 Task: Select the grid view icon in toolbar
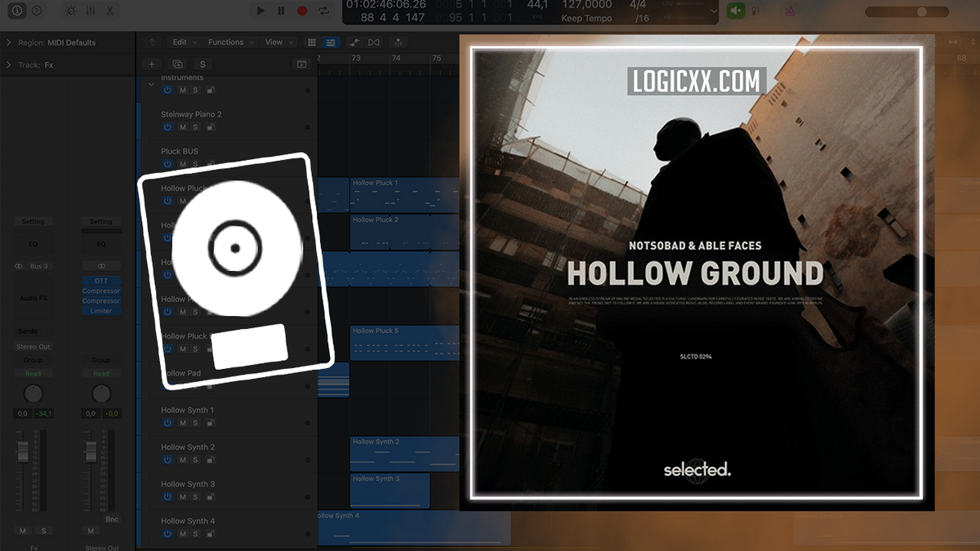coord(313,42)
